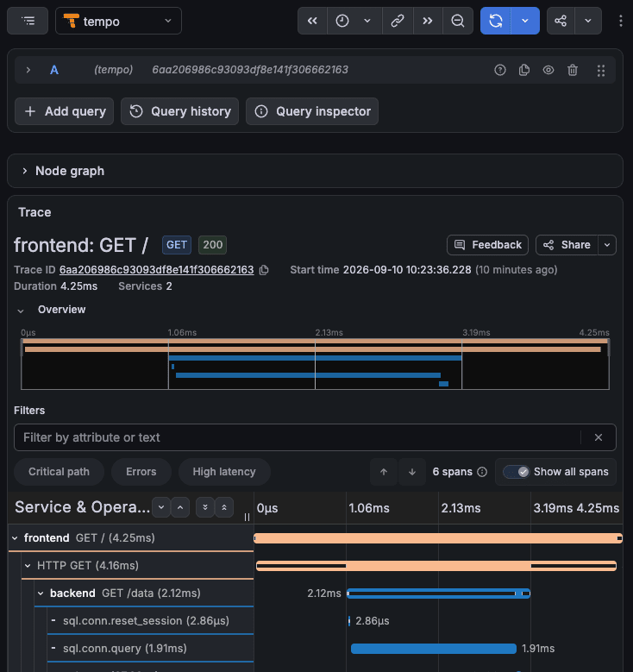Click the trace Share button
The image size is (633, 672).
[567, 245]
